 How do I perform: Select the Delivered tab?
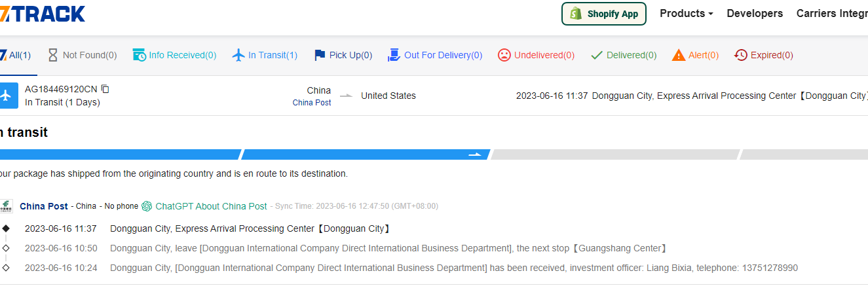(624, 55)
